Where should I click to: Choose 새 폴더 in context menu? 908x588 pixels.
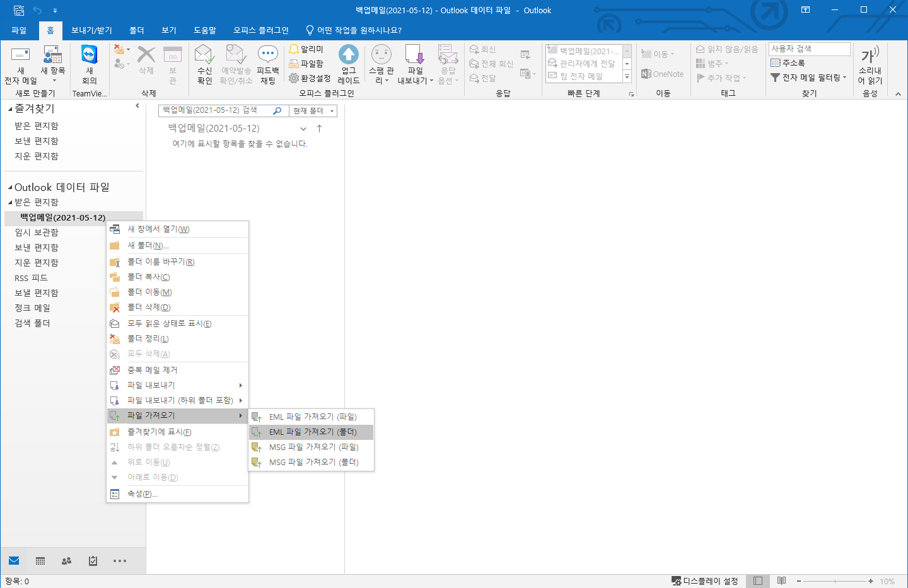click(x=177, y=245)
